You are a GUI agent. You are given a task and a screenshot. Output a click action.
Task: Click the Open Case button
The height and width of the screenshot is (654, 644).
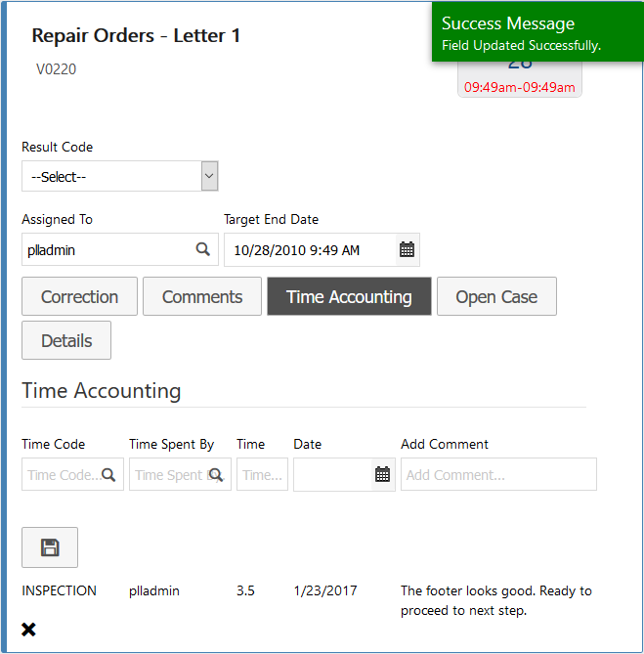click(496, 296)
